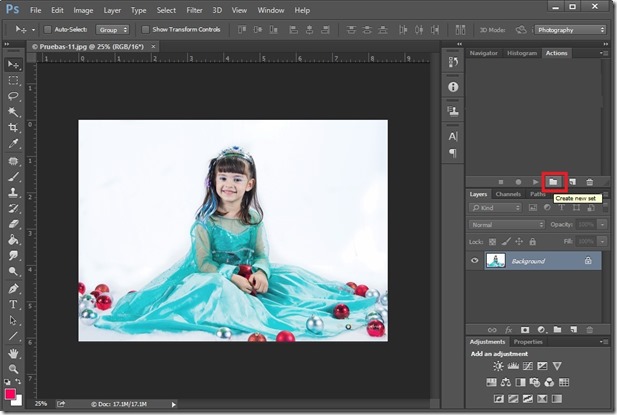The image size is (617, 415).
Task: Select the Zoom tool at toolbar bottom
Action: (x=13, y=369)
